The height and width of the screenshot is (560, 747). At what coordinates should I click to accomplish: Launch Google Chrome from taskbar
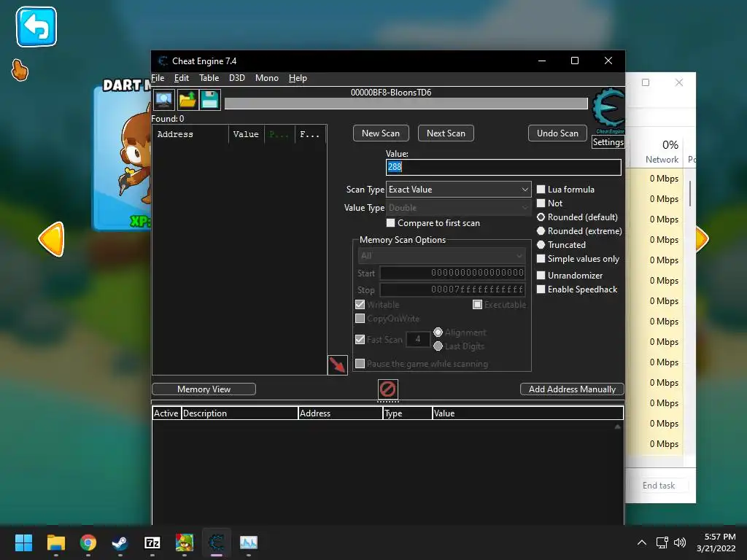(88, 542)
